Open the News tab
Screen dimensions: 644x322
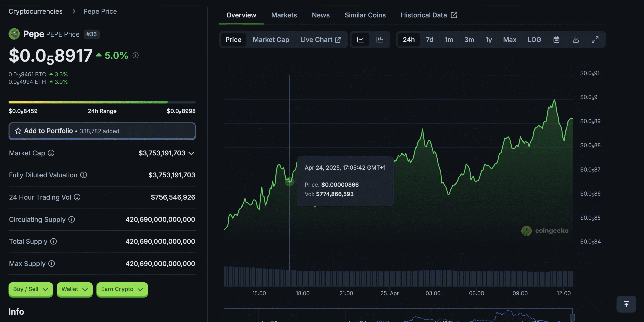[x=321, y=15]
